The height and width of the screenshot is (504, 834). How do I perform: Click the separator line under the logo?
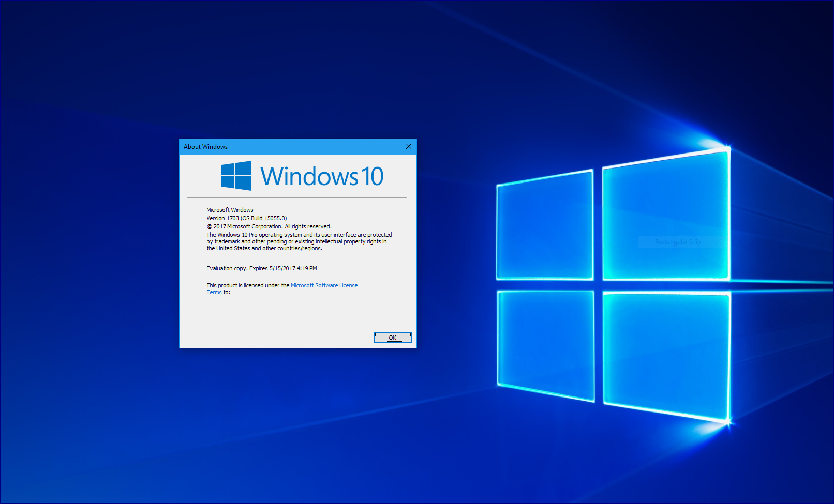coord(297,197)
